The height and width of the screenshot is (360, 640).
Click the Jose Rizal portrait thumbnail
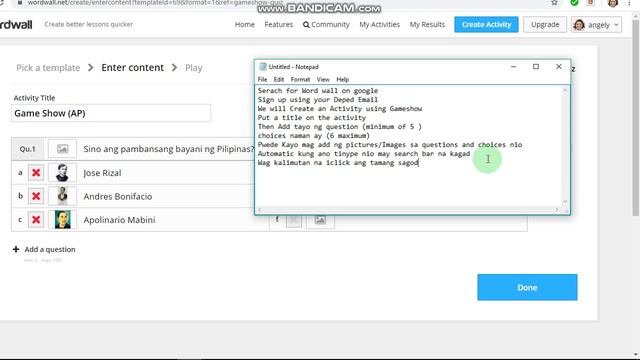point(62,173)
